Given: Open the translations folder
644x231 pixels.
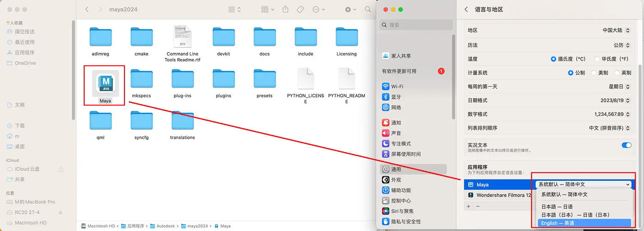Looking at the screenshot, I should [182, 121].
